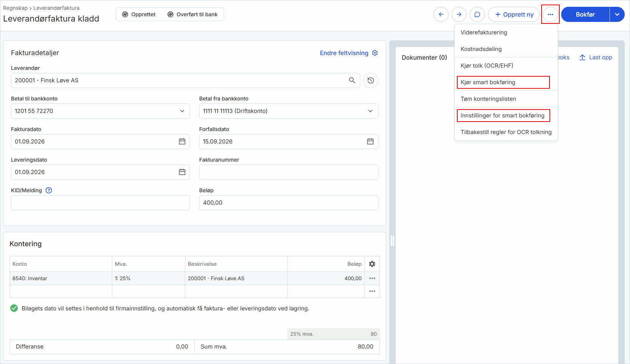Open Bokfør split-button dropdown arrow
Viewport: 630px width, 364px height.
pyautogui.click(x=617, y=14)
